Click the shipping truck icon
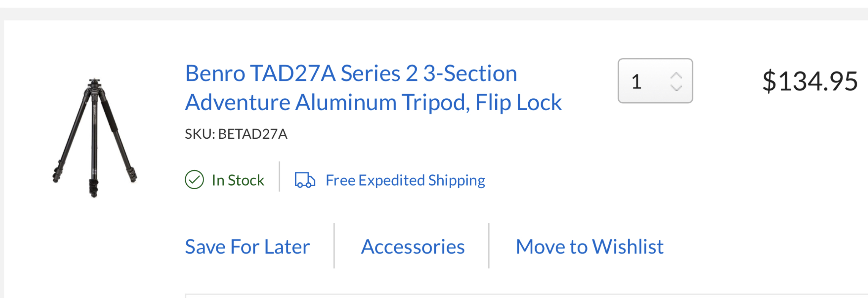Image resolution: width=868 pixels, height=298 pixels. (305, 180)
